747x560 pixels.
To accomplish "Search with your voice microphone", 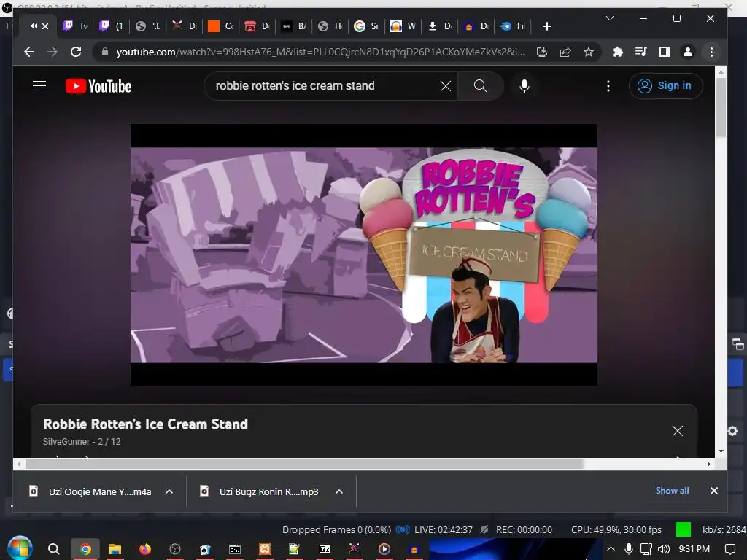I will point(524,86).
